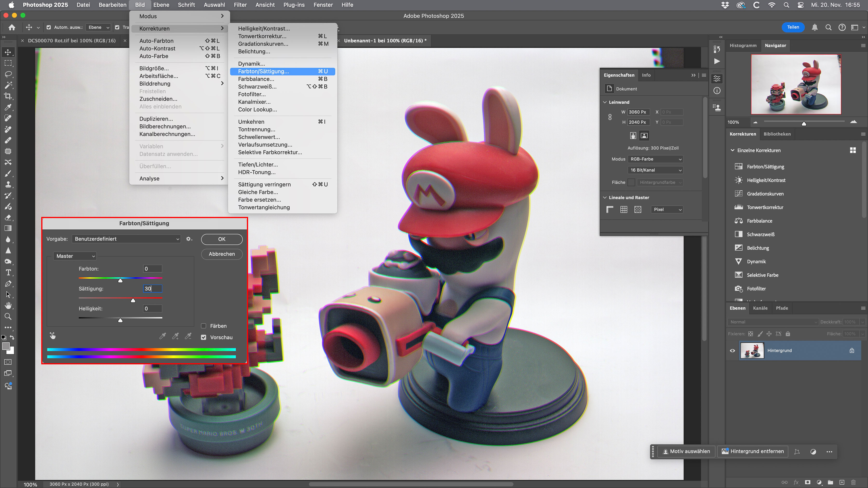The height and width of the screenshot is (488, 868).
Task: Open the Modus RGB-Farbe dropdown
Action: pyautogui.click(x=655, y=159)
